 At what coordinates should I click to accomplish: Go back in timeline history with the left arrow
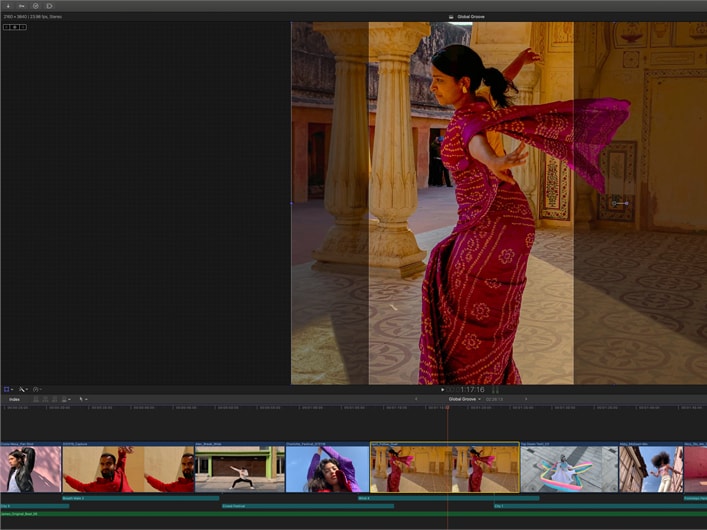coord(416,399)
